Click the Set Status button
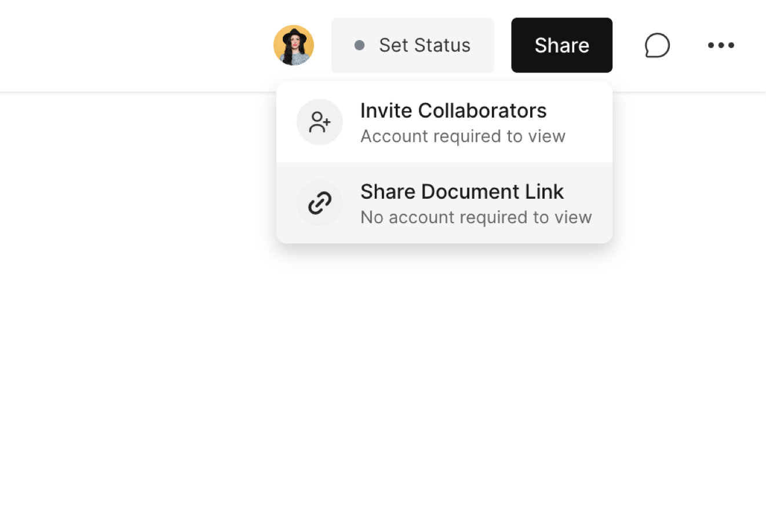 click(x=412, y=45)
